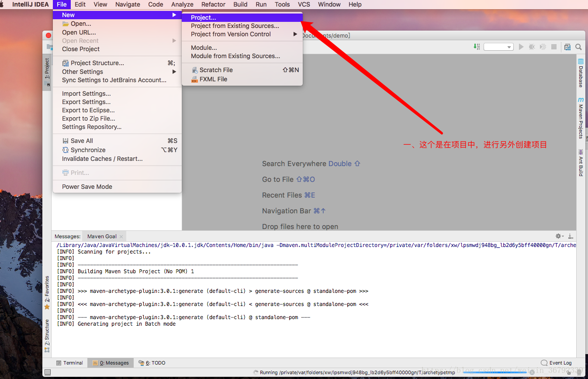The image size is (588, 379).
Task: Click the Debug bug icon
Action: tap(532, 47)
